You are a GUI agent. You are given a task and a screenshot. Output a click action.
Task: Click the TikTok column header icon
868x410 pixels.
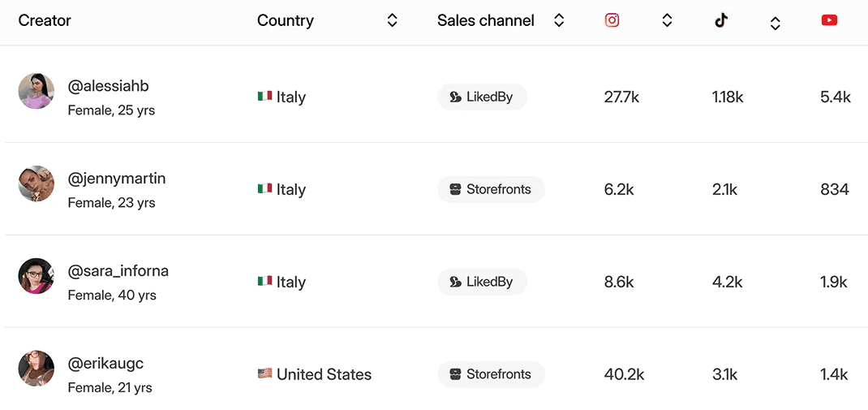tap(721, 20)
